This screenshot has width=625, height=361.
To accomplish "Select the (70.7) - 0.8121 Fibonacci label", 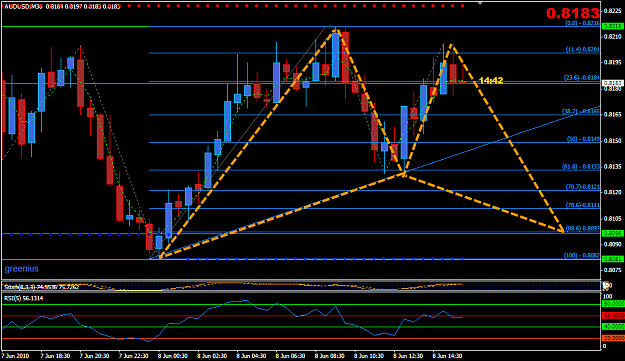I will pyautogui.click(x=583, y=187).
